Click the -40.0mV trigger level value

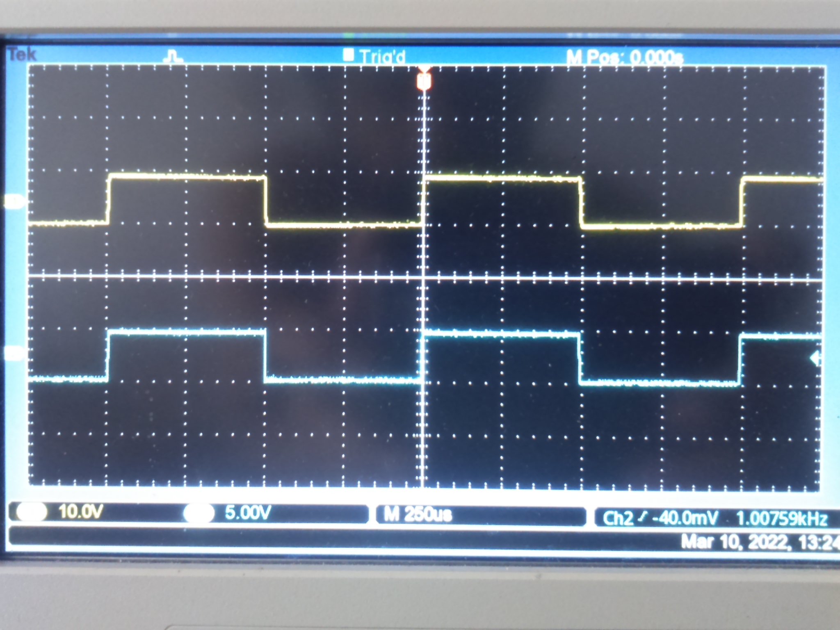685,518
